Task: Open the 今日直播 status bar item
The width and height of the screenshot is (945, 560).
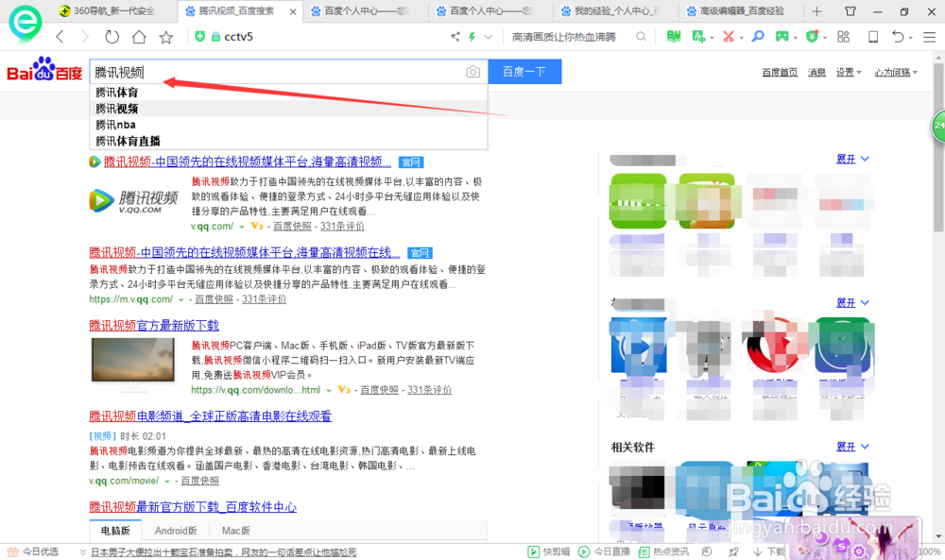Action: click(604, 552)
